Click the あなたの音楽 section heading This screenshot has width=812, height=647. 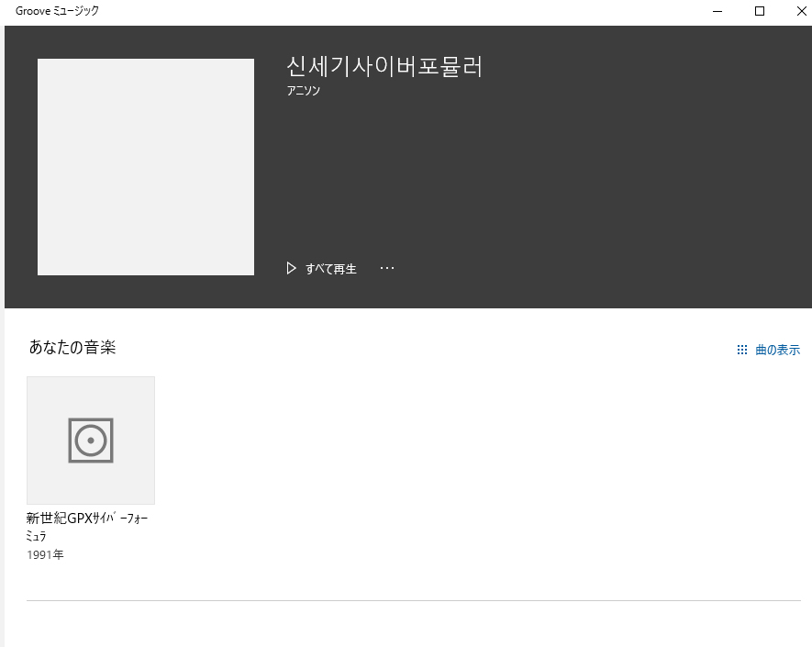72,347
